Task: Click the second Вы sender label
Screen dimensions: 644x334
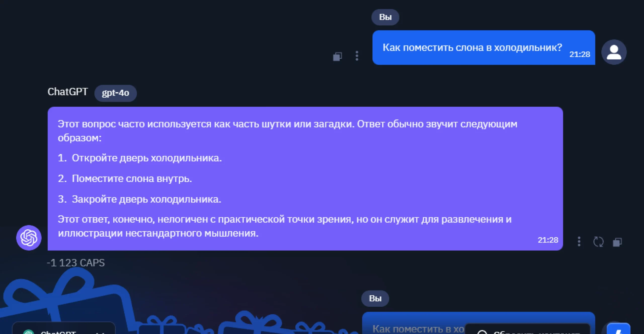Action: point(375,299)
